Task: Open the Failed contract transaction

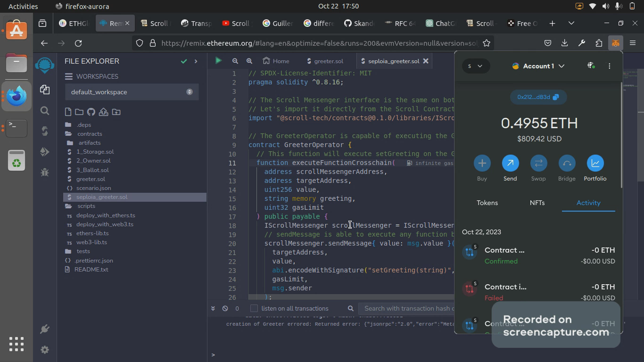Action: coord(538,292)
